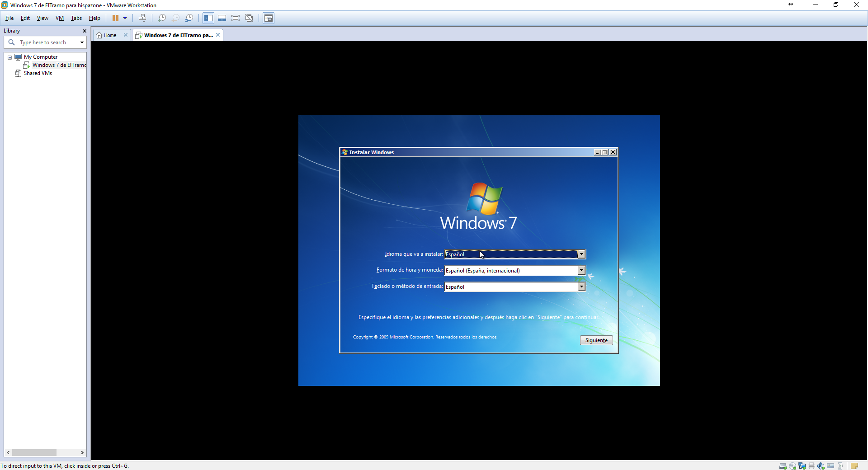
Task: Close the Instalar Windows dialog
Action: [x=613, y=152]
